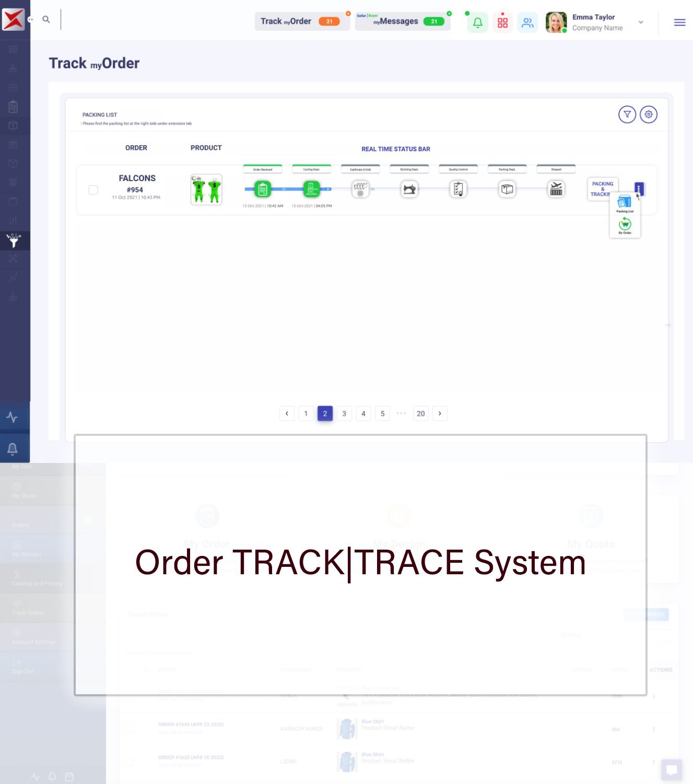693x784 pixels.
Task: Open notifications via green bell icon
Action: (x=477, y=22)
